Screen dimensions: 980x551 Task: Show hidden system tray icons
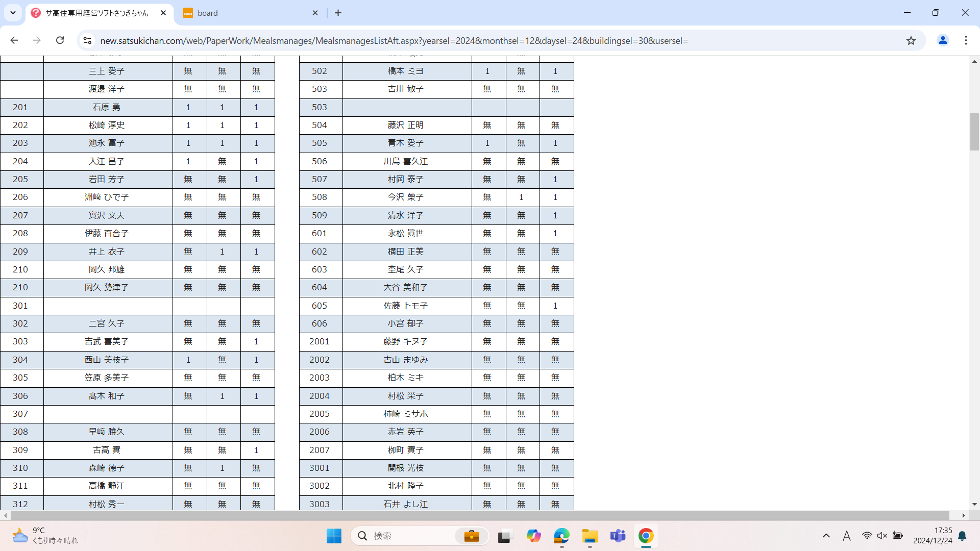826,536
